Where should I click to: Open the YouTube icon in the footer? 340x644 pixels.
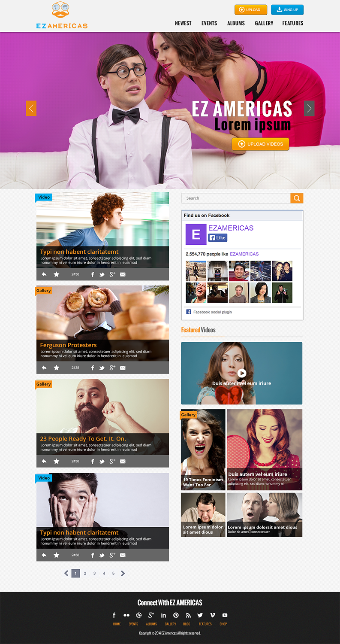pyautogui.click(x=225, y=615)
